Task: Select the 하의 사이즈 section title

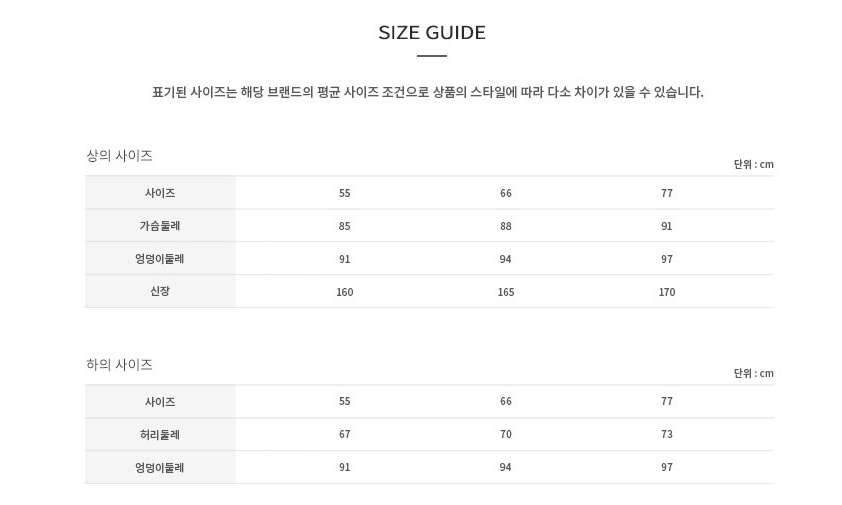Action: 119,365
